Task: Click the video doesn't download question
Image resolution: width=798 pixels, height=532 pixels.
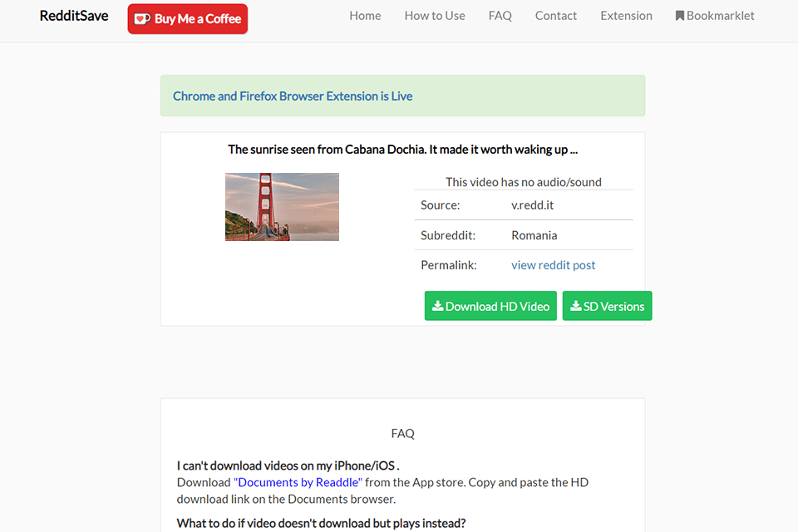Action: (x=321, y=523)
